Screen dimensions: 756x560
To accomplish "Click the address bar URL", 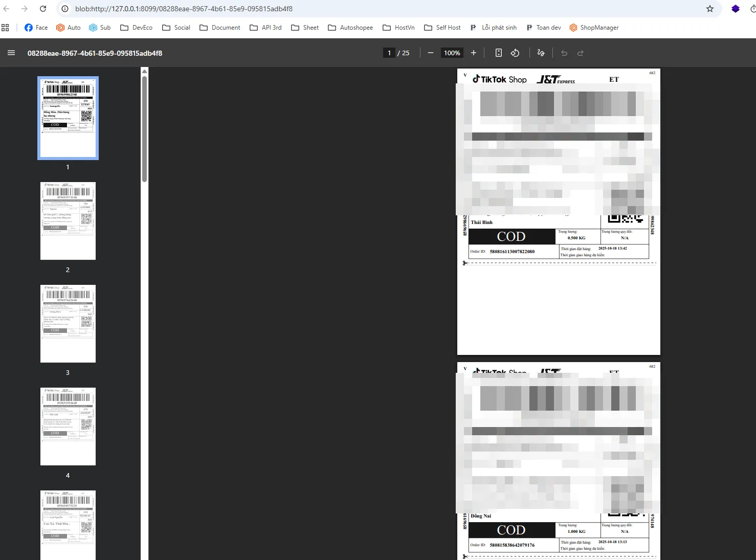I will point(184,9).
